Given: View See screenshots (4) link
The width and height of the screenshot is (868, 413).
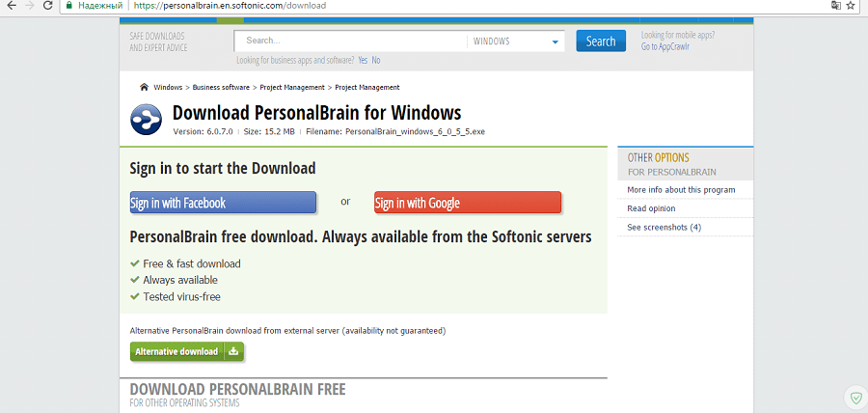Looking at the screenshot, I should pyautogui.click(x=664, y=227).
